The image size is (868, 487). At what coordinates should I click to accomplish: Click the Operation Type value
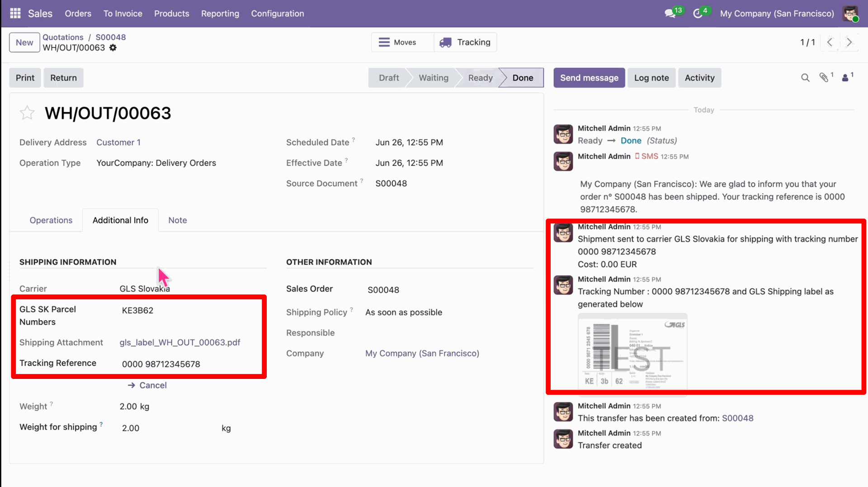tap(156, 163)
